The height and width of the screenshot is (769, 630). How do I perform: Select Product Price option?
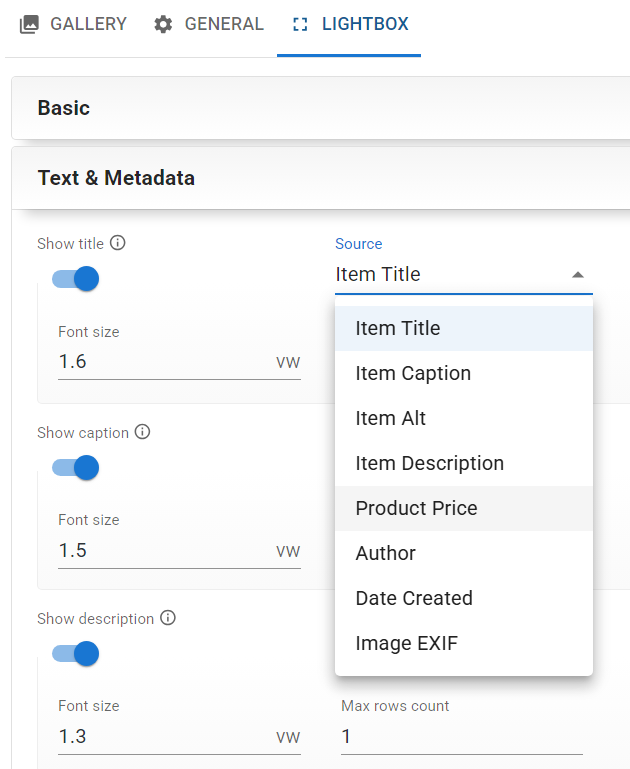tap(416, 508)
